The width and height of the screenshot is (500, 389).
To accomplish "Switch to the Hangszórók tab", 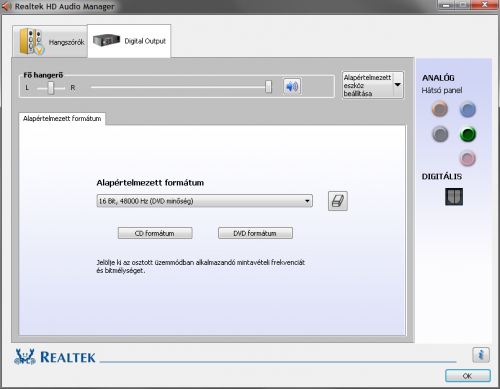I will [x=50, y=41].
